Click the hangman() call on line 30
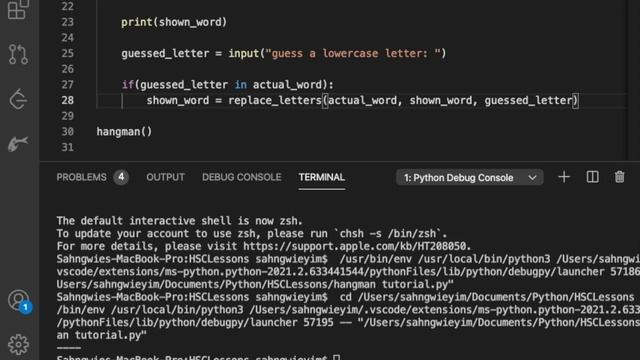 [124, 131]
